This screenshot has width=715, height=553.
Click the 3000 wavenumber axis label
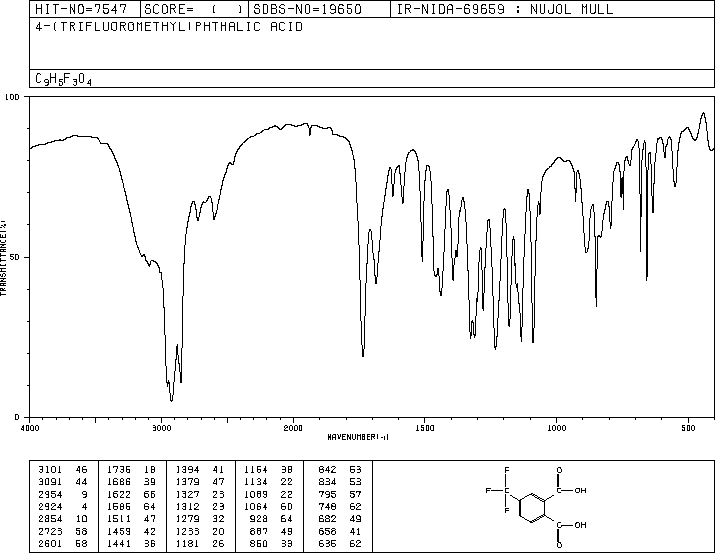click(x=161, y=428)
